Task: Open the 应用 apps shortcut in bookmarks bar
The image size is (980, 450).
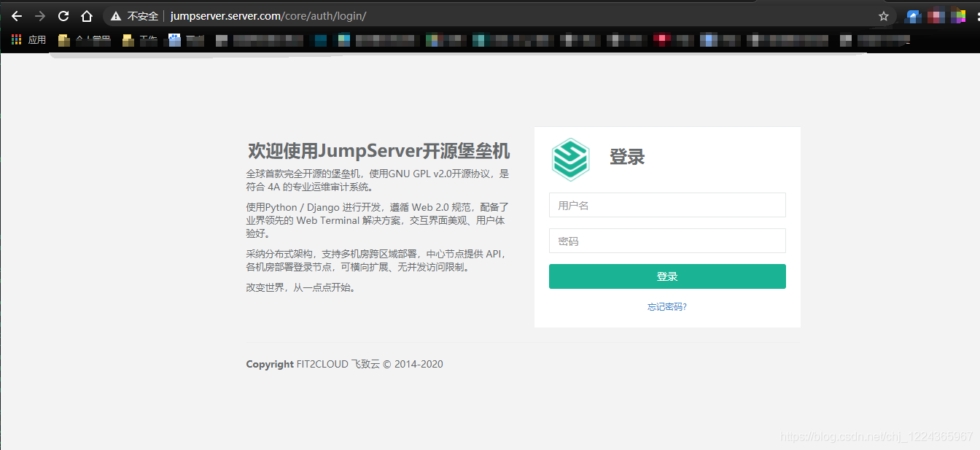Action: pyautogui.click(x=28, y=40)
